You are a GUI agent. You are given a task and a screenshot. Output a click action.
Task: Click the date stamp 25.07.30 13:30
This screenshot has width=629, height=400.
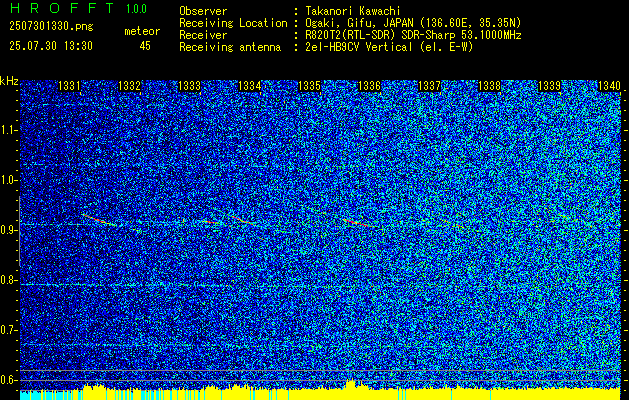pyautogui.click(x=51, y=46)
